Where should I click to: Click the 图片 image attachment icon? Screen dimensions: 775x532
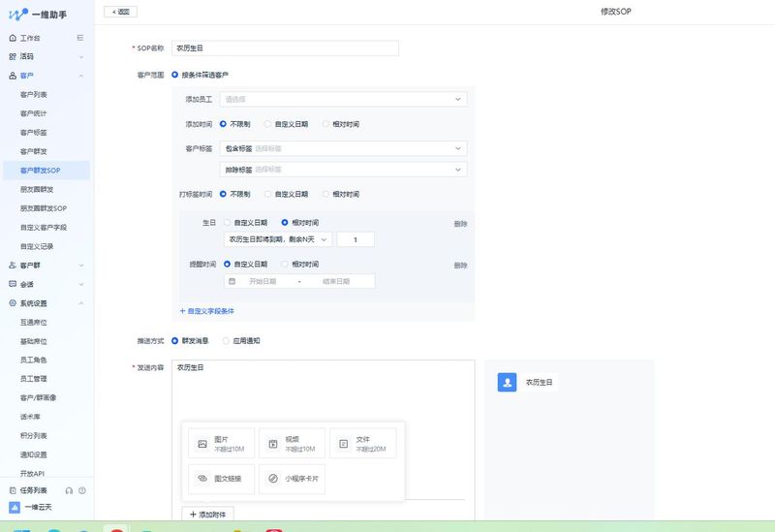coord(202,444)
